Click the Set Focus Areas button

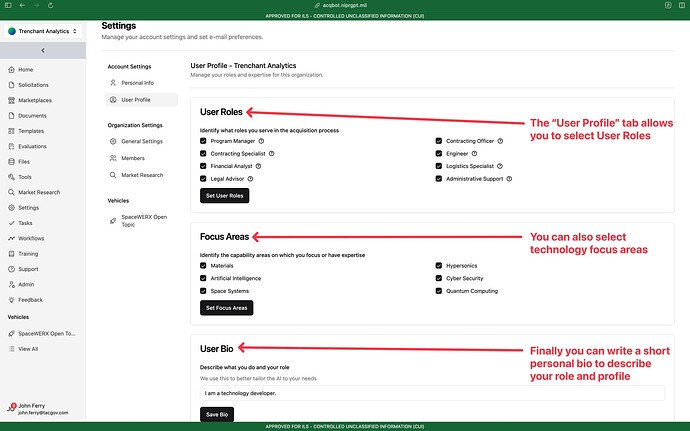coord(227,308)
